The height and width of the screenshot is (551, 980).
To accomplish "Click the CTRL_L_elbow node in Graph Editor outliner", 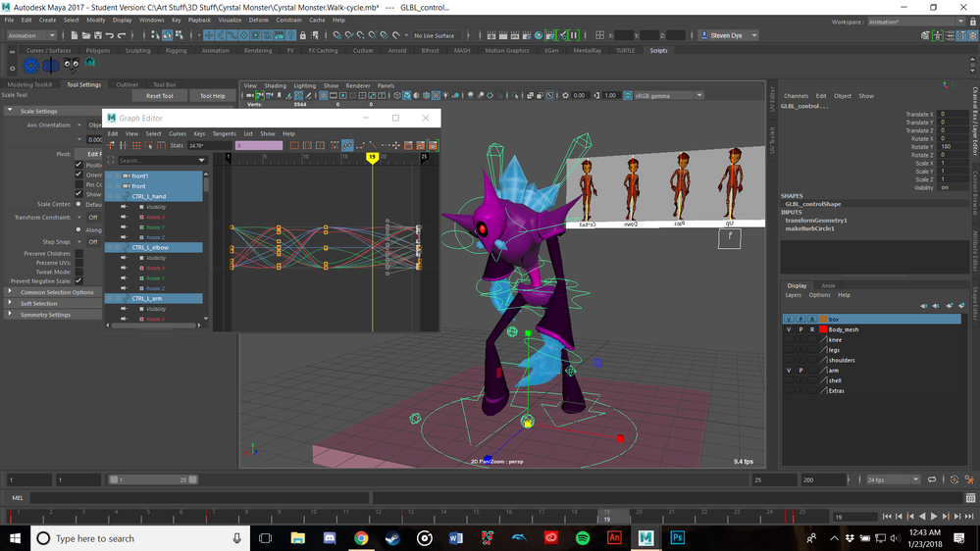I will coord(154,247).
